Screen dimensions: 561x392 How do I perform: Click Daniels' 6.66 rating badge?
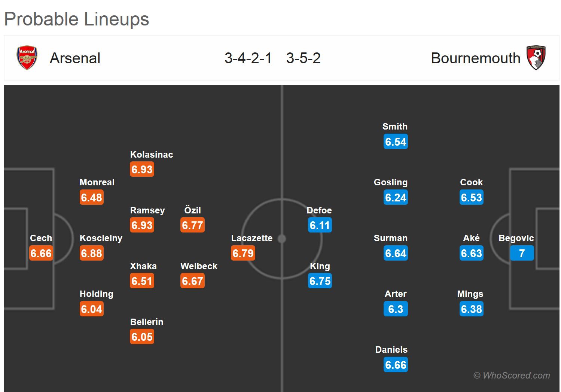(x=396, y=365)
